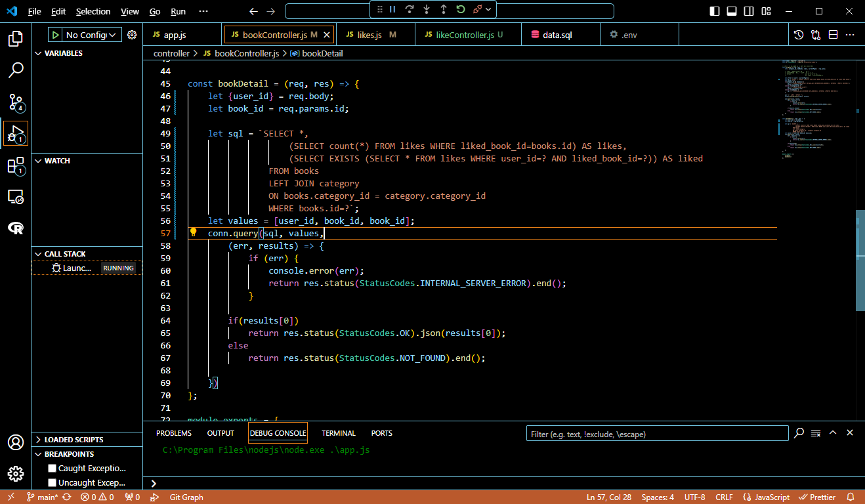This screenshot has height=504, width=865.
Task: Switch to the PROBLEMS panel tab
Action: [x=174, y=433]
